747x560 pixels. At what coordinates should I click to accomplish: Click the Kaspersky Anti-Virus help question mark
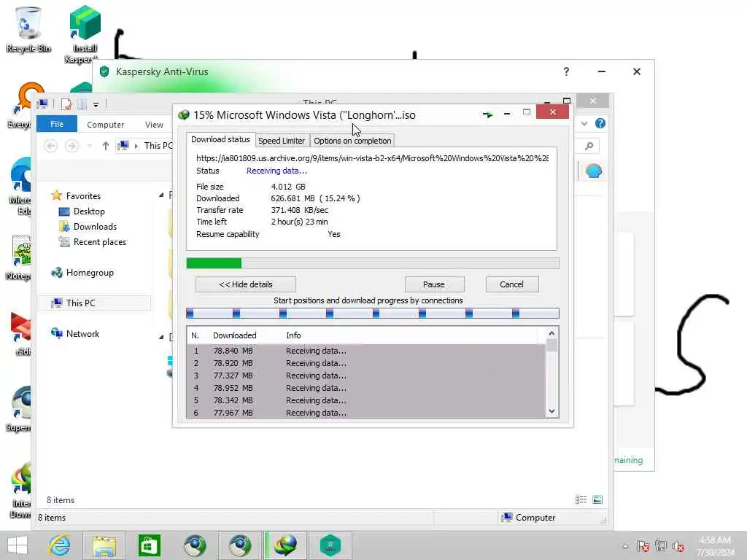(566, 71)
